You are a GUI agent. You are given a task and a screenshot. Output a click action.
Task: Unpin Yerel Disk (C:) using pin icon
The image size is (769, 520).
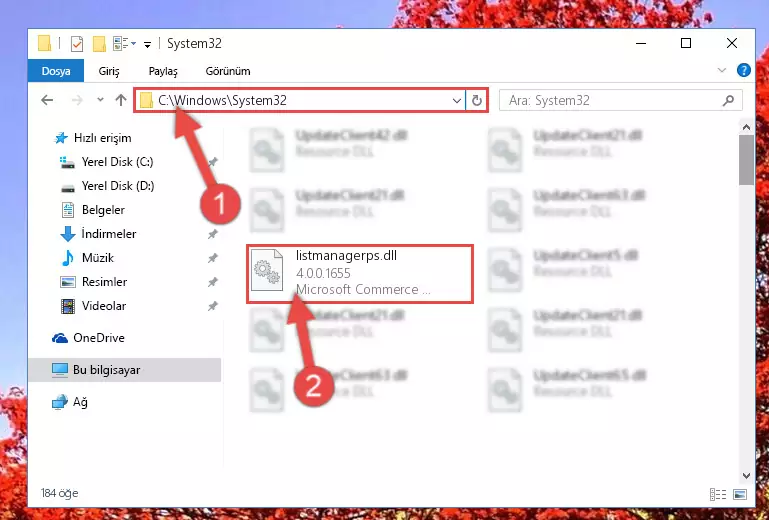212,162
